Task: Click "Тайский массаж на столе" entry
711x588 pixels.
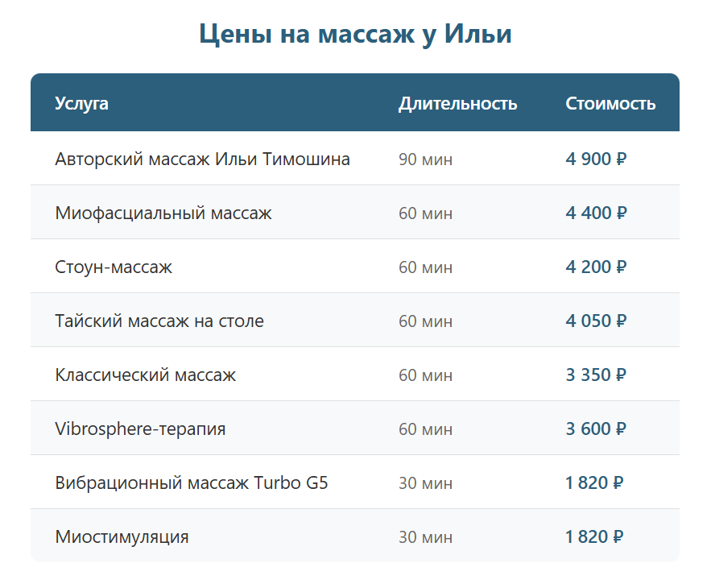Action: point(159,321)
